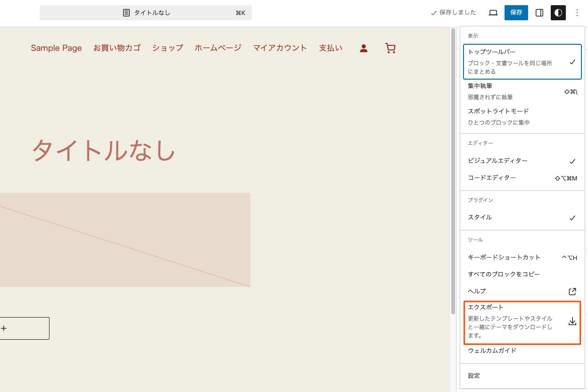
Task: Open the settings sidebar panel icon
Action: pyautogui.click(x=539, y=13)
